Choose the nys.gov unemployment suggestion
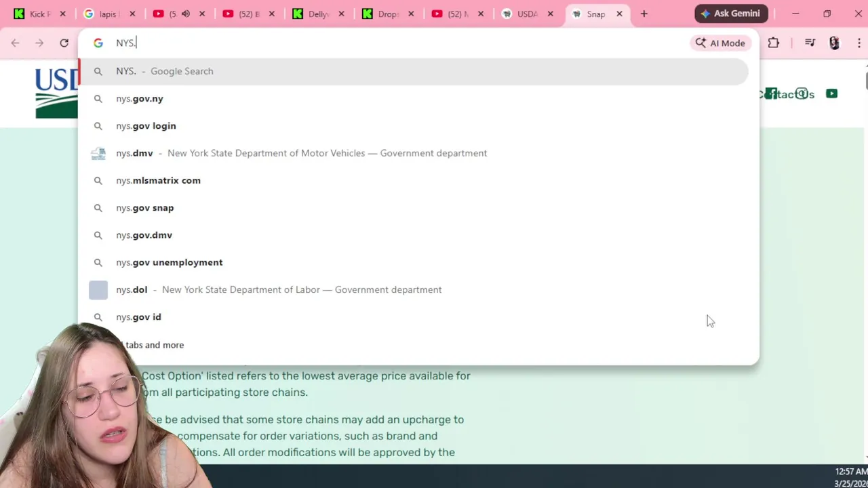Viewport: 868px width, 488px height. (x=414, y=262)
